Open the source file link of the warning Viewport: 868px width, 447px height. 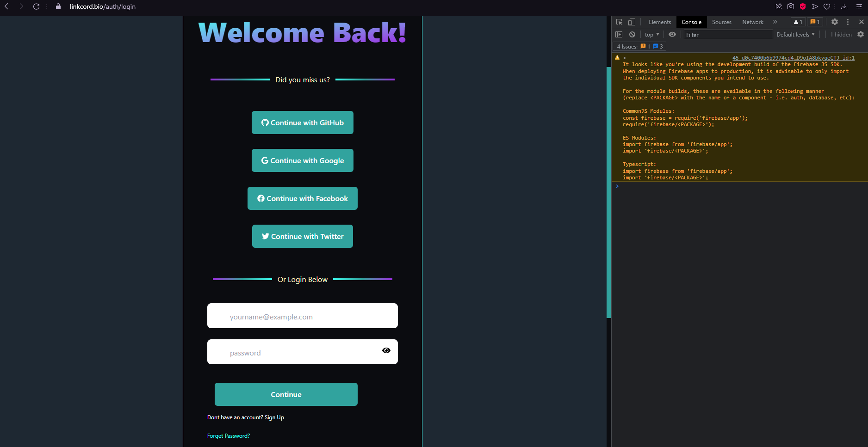click(x=793, y=58)
